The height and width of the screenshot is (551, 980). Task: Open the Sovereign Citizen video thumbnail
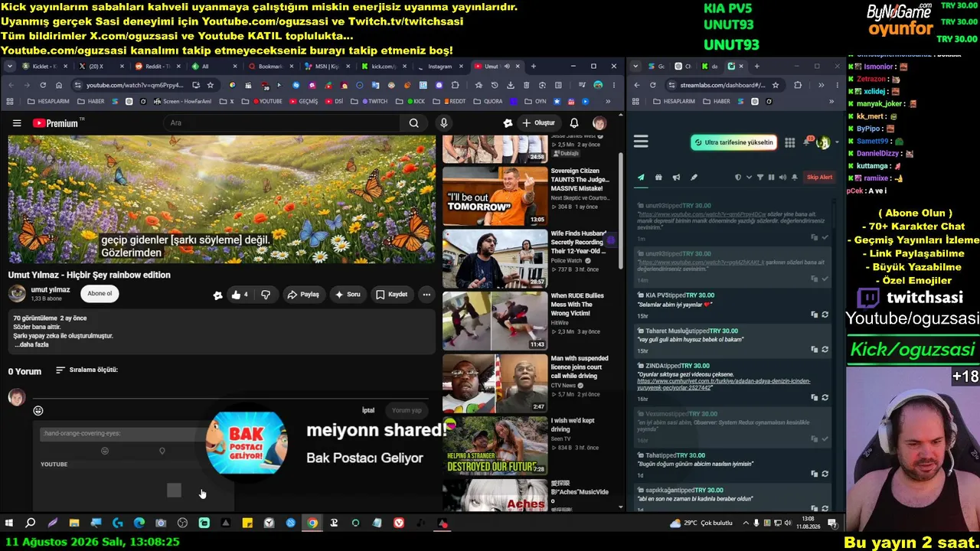coord(495,196)
